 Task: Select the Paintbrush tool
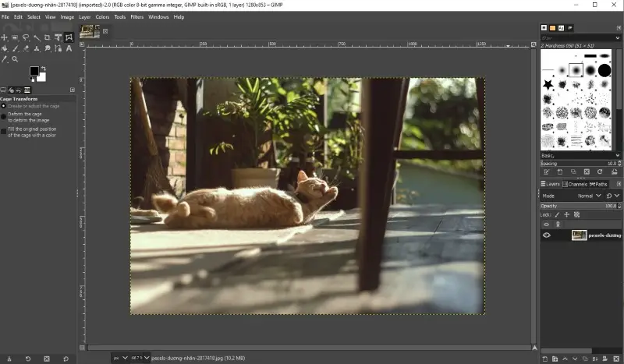click(15, 48)
